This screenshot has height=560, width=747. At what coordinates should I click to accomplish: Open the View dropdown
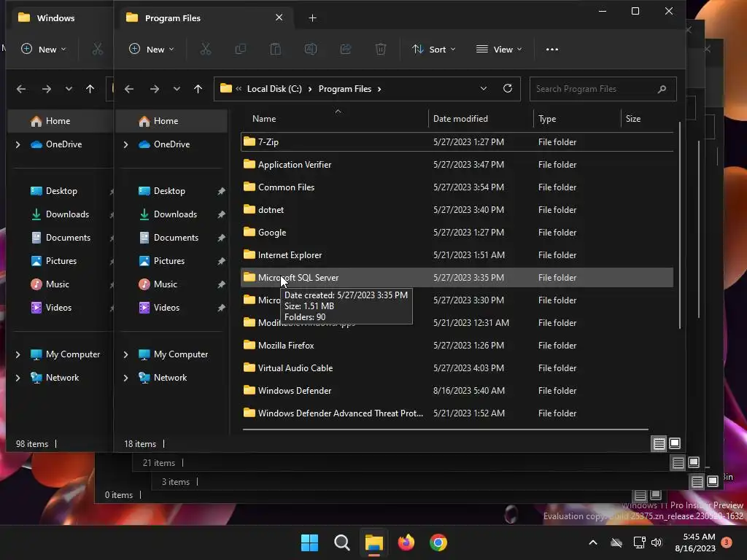[x=499, y=49]
